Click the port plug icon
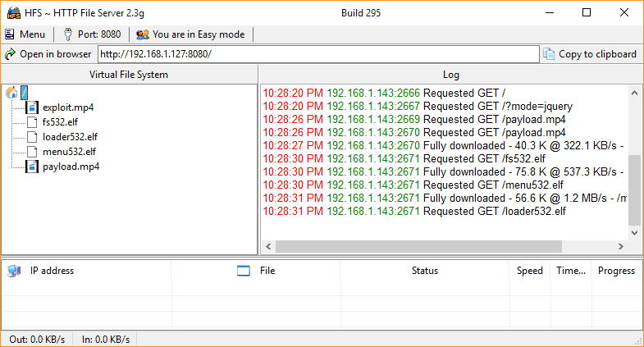Screen dimensions: 644x347 click(x=68, y=34)
